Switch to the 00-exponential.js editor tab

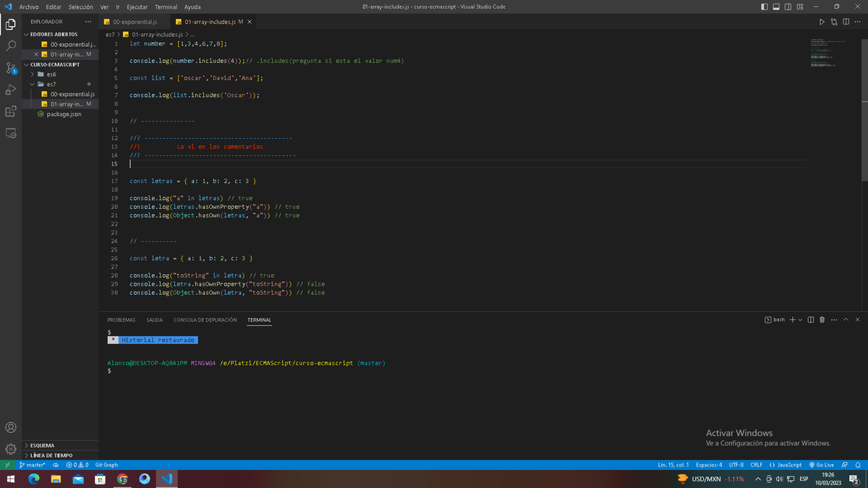pos(135,22)
